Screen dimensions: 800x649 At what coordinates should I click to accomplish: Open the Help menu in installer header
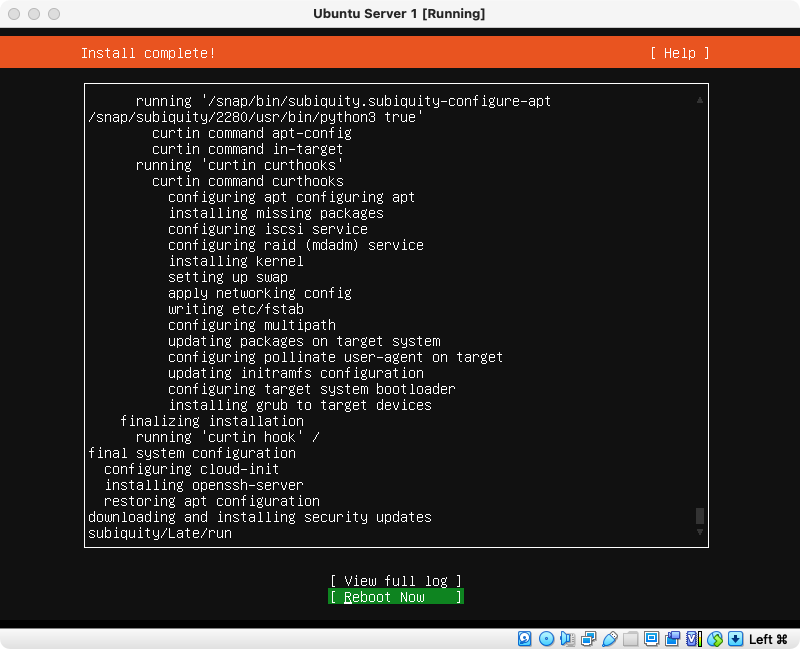[679, 53]
